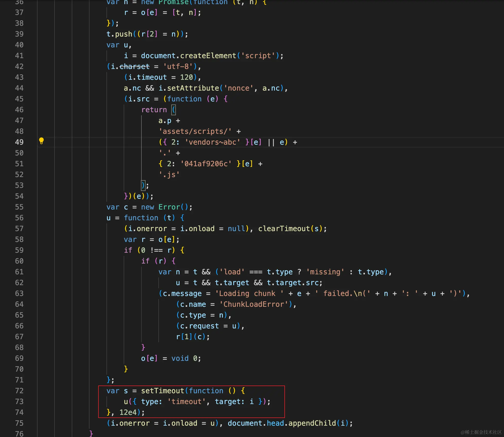Click the yellow lightbulb quick-fix icon

click(41, 141)
